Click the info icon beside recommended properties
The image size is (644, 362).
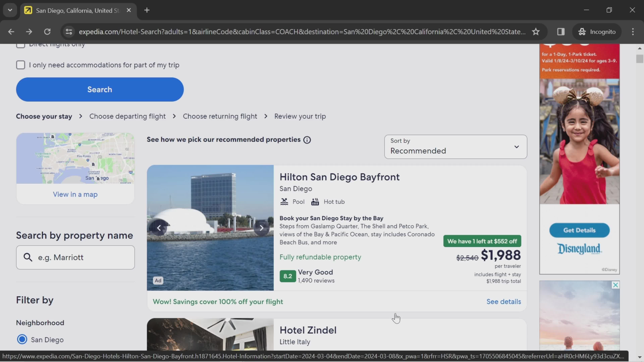[x=307, y=140]
